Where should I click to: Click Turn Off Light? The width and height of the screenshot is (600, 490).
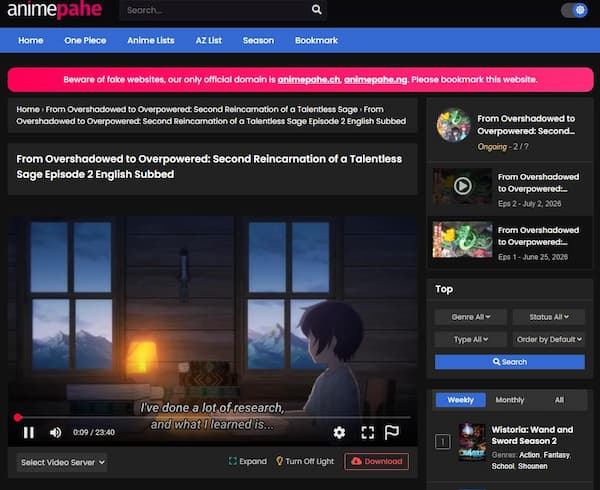coord(305,461)
